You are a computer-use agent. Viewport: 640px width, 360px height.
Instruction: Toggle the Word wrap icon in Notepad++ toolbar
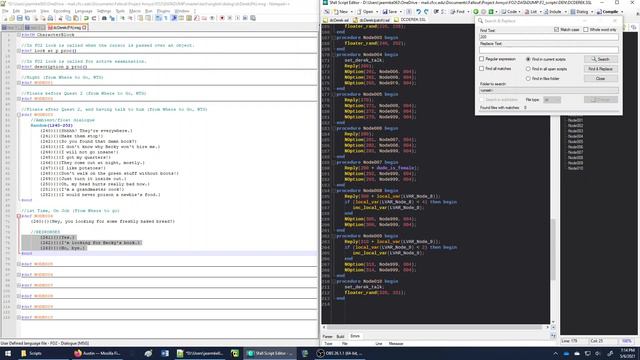[158, 18]
